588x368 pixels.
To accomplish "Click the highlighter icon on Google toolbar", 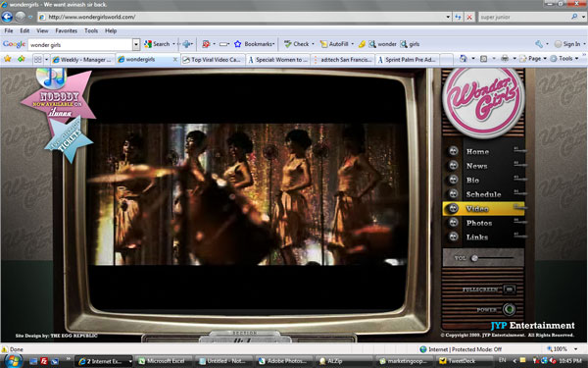I will (362, 44).
